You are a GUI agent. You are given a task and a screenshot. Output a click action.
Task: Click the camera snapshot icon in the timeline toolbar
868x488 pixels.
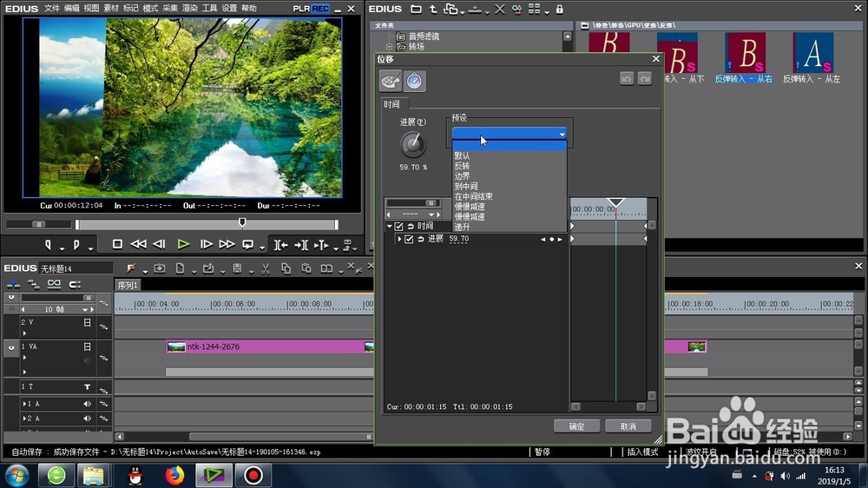tap(160, 268)
